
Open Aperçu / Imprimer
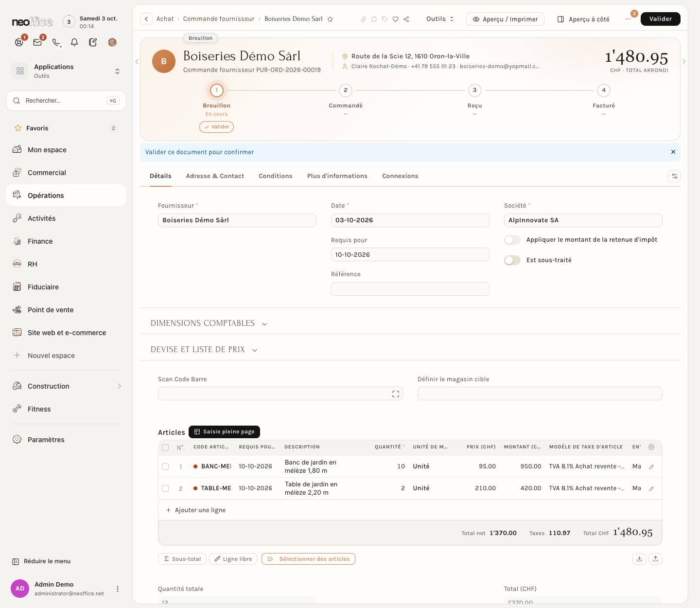(505, 19)
